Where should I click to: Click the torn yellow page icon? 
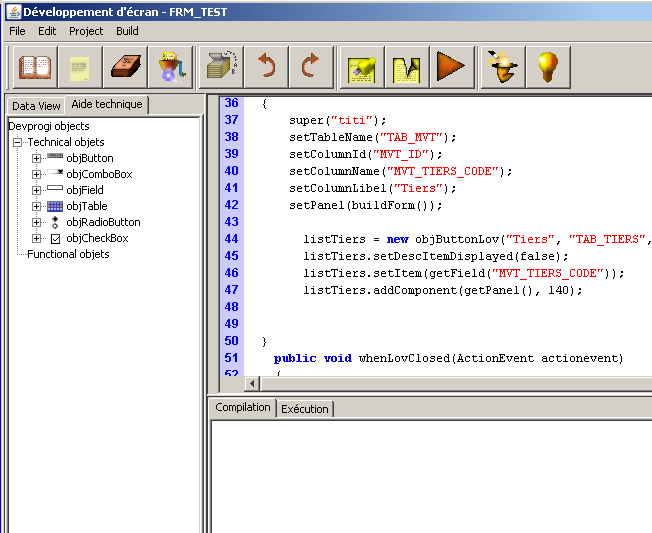pos(407,67)
